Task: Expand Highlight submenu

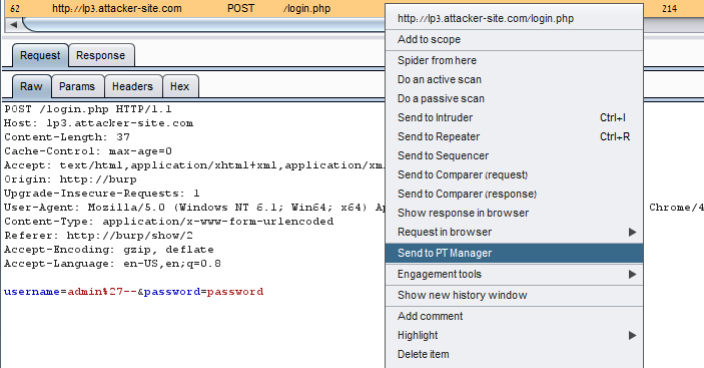Action: click(514, 335)
